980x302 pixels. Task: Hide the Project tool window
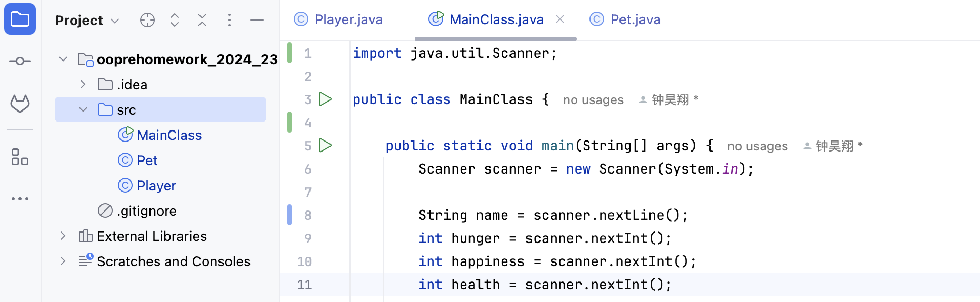pos(257,20)
